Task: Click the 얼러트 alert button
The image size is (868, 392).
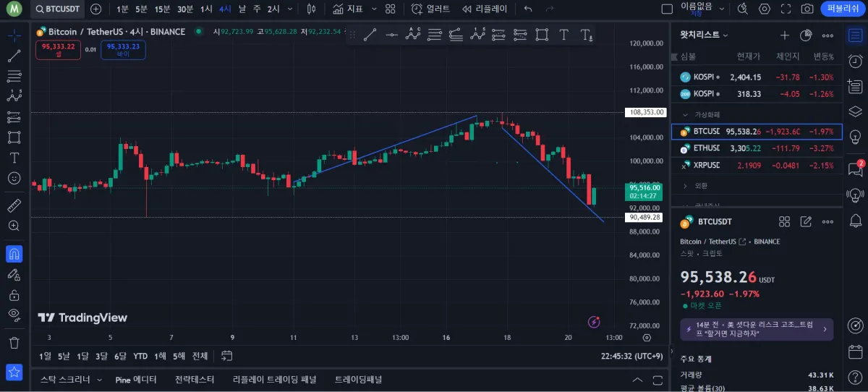Action: pyautogui.click(x=430, y=9)
